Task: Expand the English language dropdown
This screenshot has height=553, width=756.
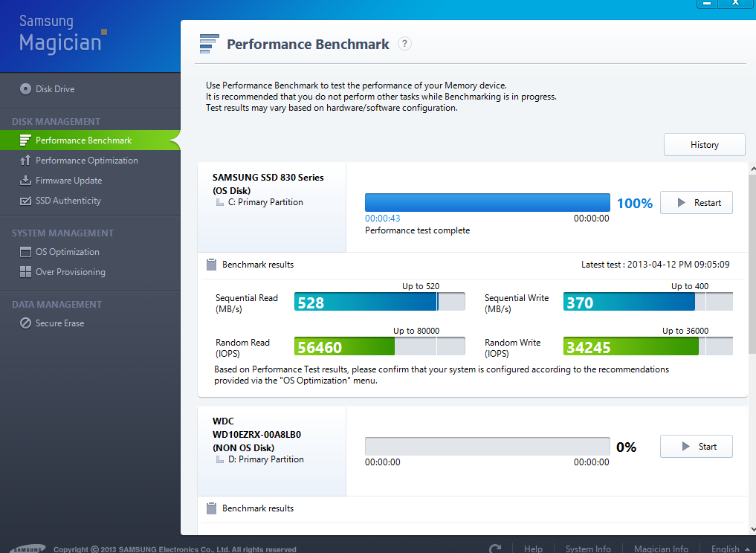Action: point(731,549)
